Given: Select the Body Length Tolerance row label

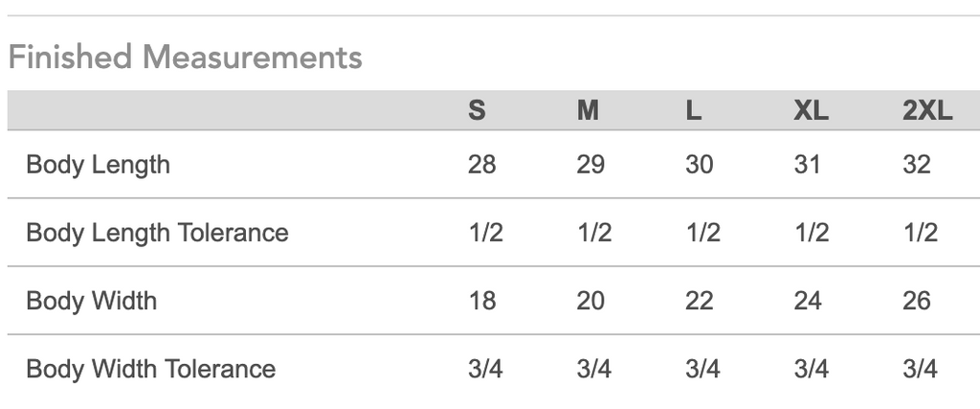Looking at the screenshot, I should pyautogui.click(x=157, y=233).
